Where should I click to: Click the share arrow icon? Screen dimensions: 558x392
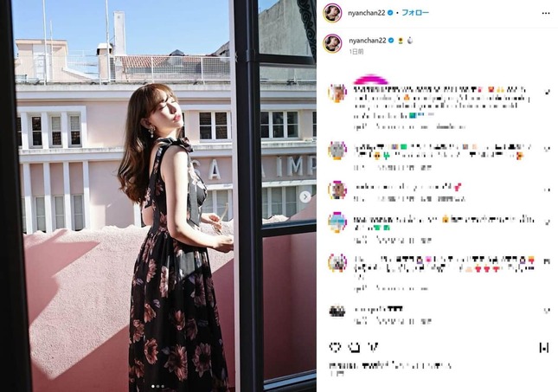pos(373,347)
